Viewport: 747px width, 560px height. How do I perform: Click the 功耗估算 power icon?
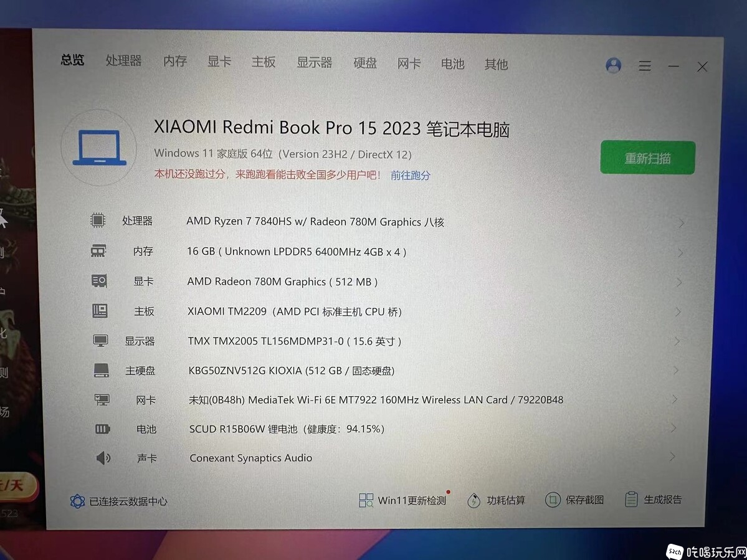pos(473,500)
